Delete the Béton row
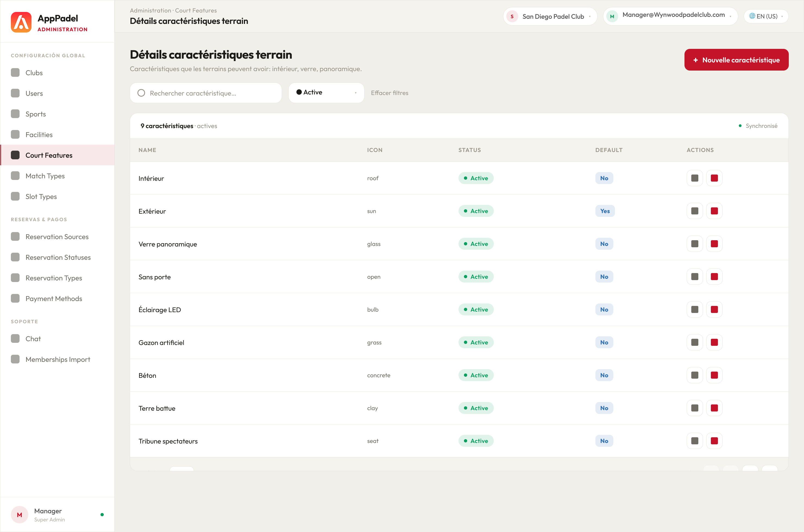804x532 pixels. (714, 375)
